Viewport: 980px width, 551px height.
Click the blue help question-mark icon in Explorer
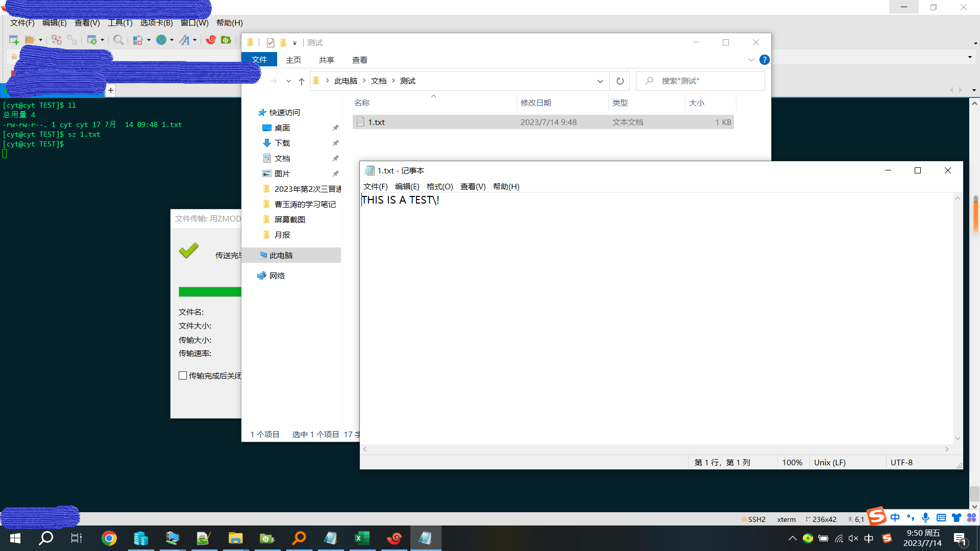[764, 60]
